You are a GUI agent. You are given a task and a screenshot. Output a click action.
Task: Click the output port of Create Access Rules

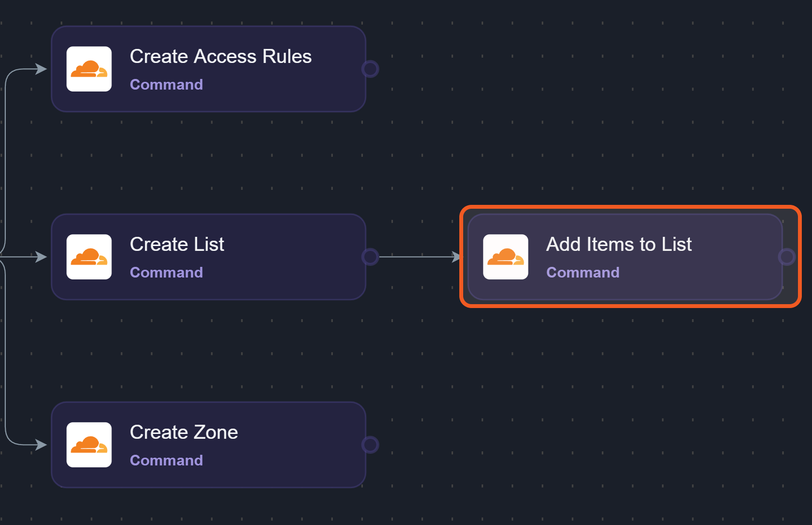point(370,69)
